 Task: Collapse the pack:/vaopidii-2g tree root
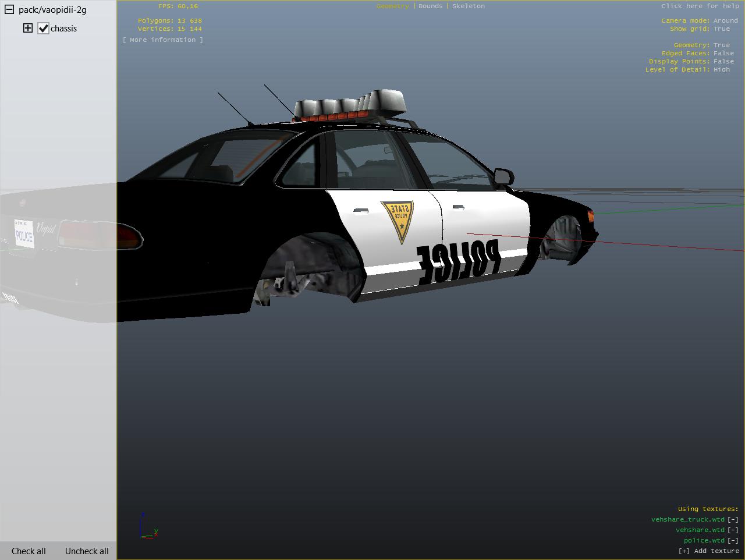coord(9,10)
